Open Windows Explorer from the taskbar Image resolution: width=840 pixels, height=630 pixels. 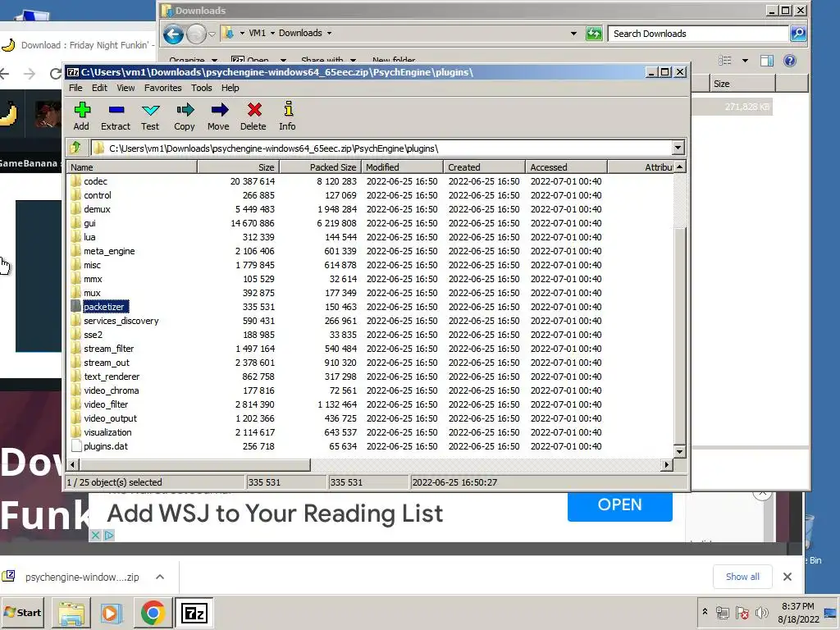coord(71,613)
